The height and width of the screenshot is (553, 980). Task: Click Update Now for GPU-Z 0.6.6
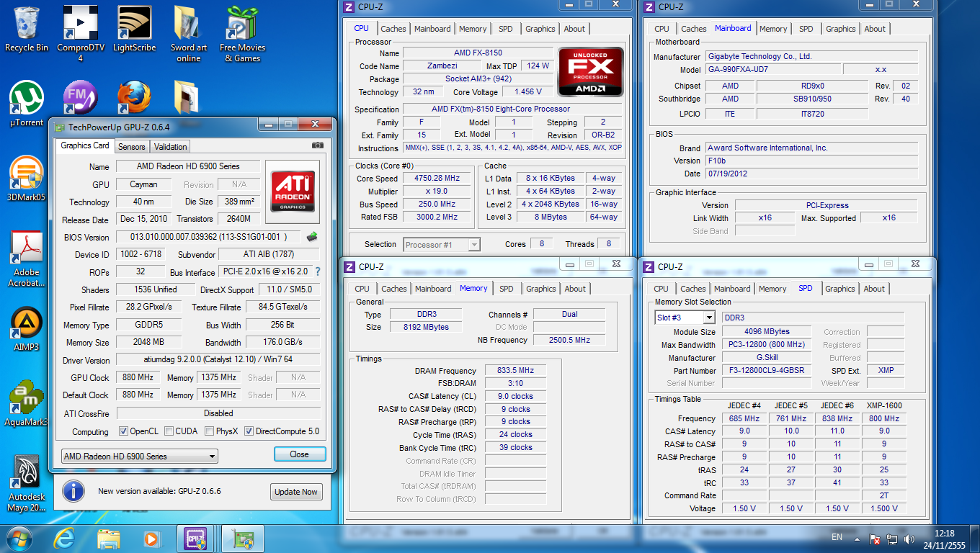[x=295, y=492]
